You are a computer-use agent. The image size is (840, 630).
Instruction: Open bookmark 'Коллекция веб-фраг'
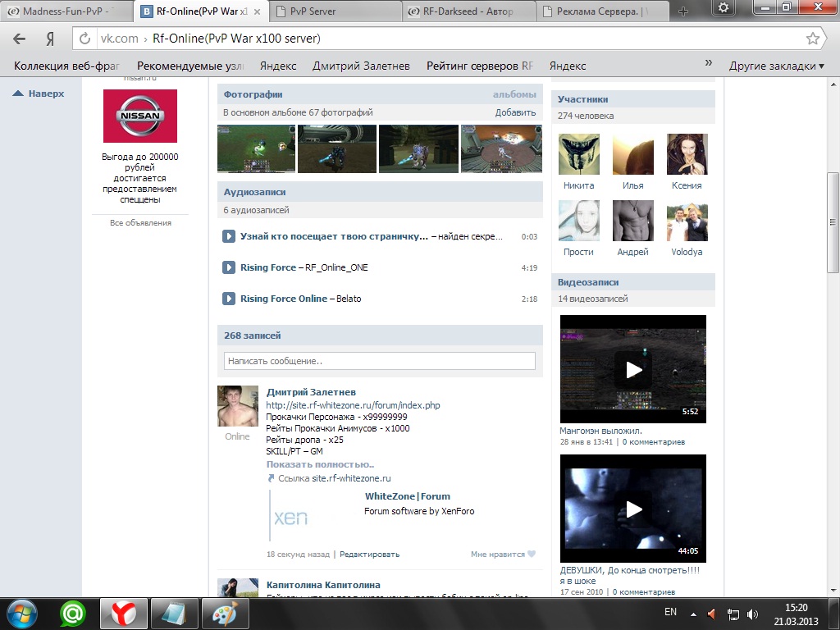click(x=66, y=66)
